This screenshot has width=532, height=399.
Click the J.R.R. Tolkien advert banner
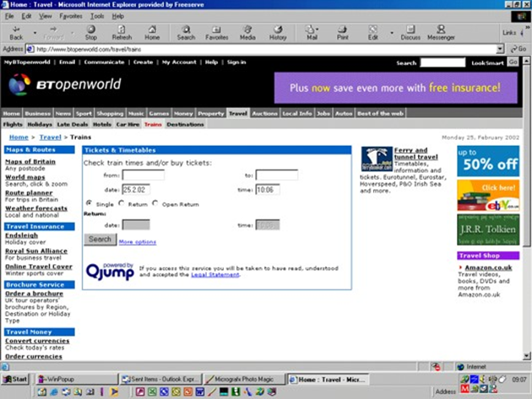pos(488,229)
